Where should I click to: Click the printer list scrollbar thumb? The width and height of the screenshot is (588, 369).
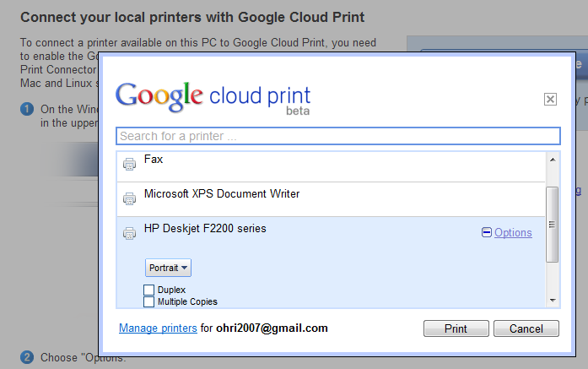tap(553, 224)
